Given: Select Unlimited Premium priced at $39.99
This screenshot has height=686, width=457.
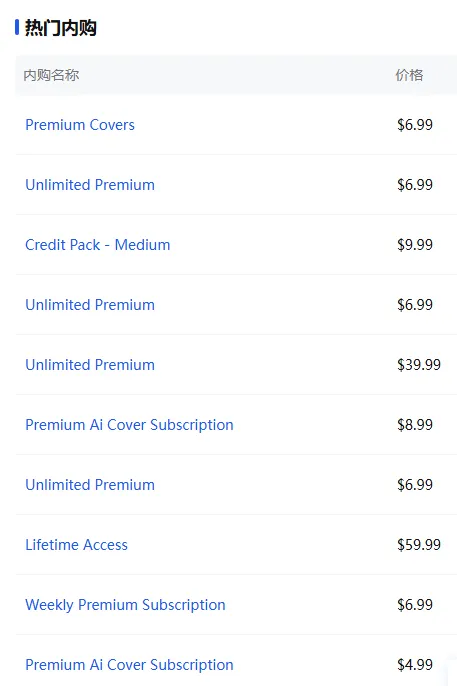Looking at the screenshot, I should point(90,364).
